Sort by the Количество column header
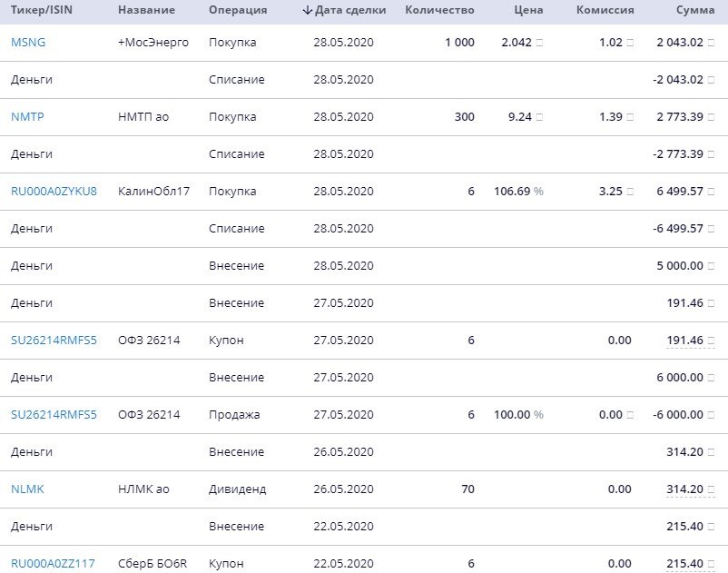Viewport: 728px width, 573px height. (439, 10)
